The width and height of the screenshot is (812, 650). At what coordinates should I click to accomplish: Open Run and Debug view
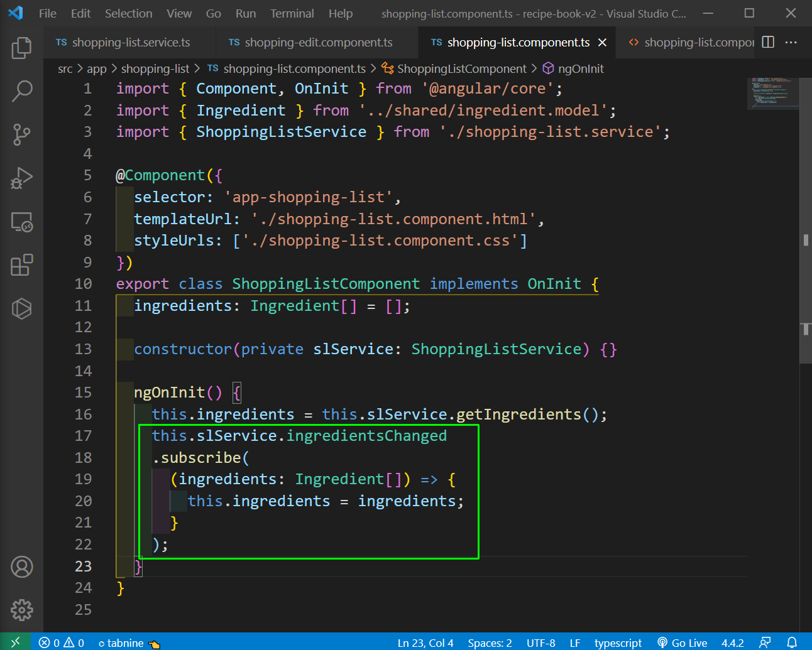21,178
